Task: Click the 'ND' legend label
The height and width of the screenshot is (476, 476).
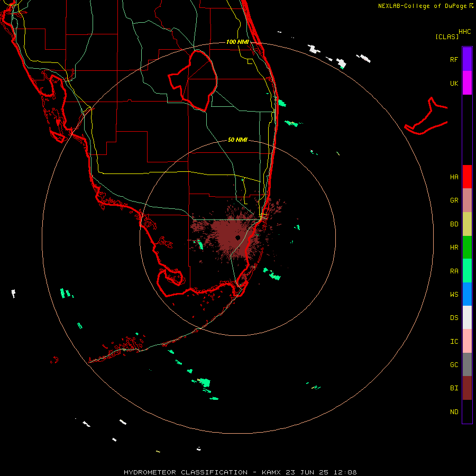Action: pos(454,412)
